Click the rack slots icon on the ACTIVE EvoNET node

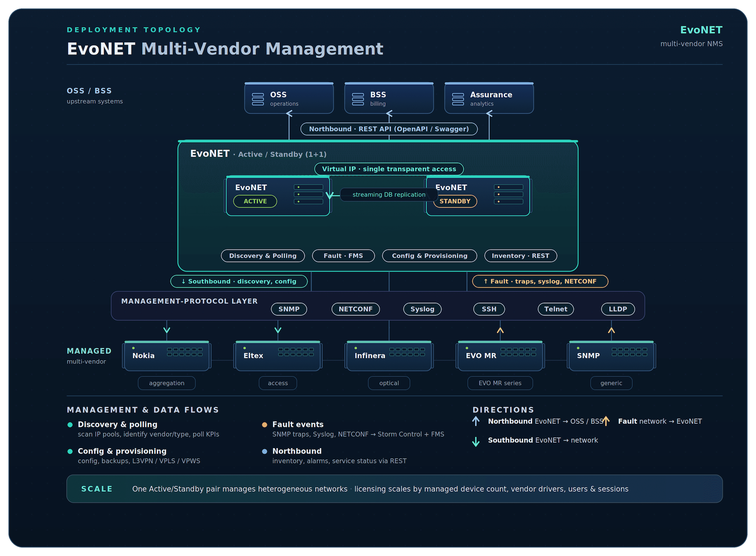(309, 195)
